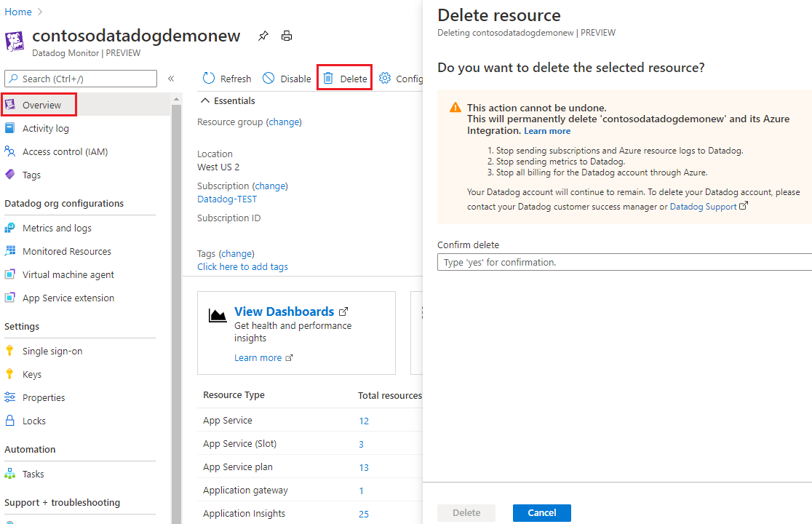
Task: Click change link next to Resource group
Action: (284, 122)
